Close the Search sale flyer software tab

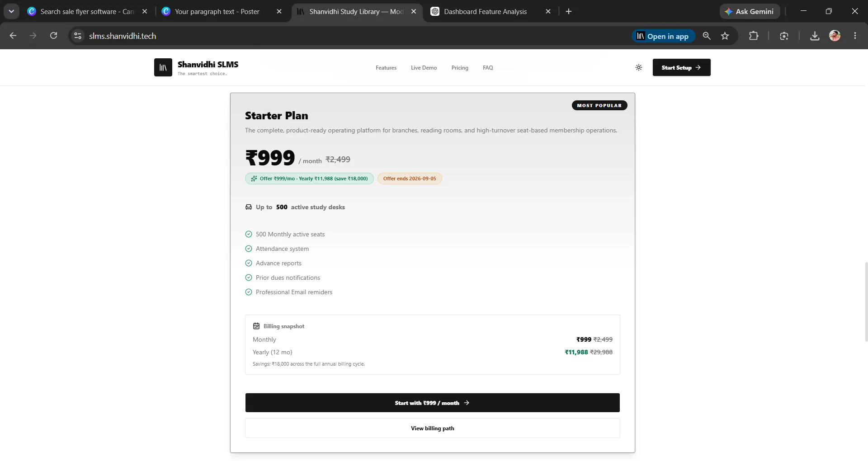[x=145, y=11]
